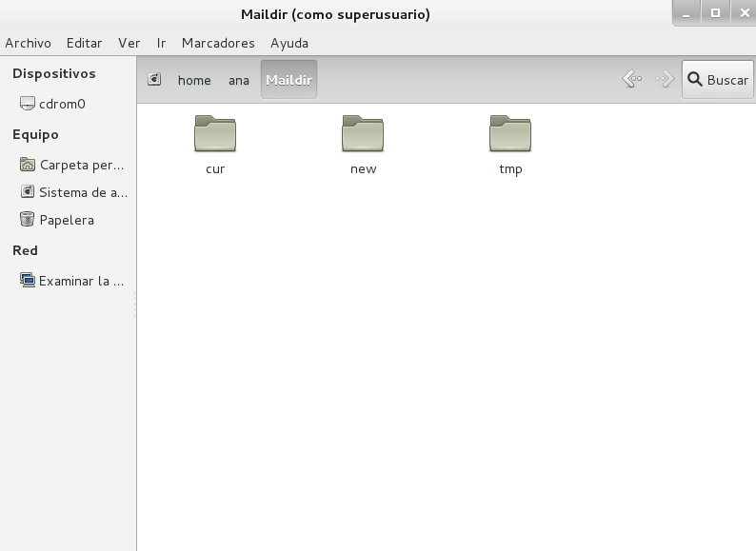756x551 pixels.
Task: Click the Buscar search button
Action: pyautogui.click(x=717, y=80)
